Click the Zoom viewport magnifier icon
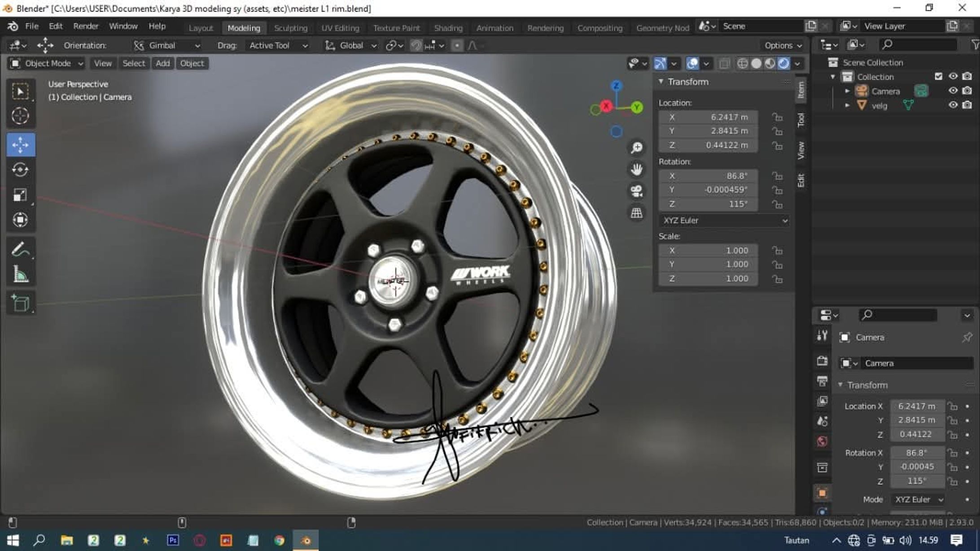Screen dimensions: 980x551 coord(636,147)
